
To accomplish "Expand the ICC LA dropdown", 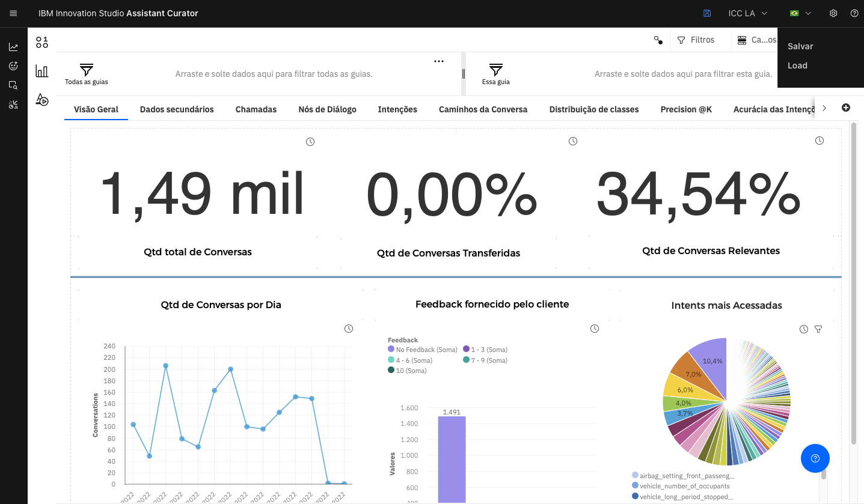I will pos(748,13).
